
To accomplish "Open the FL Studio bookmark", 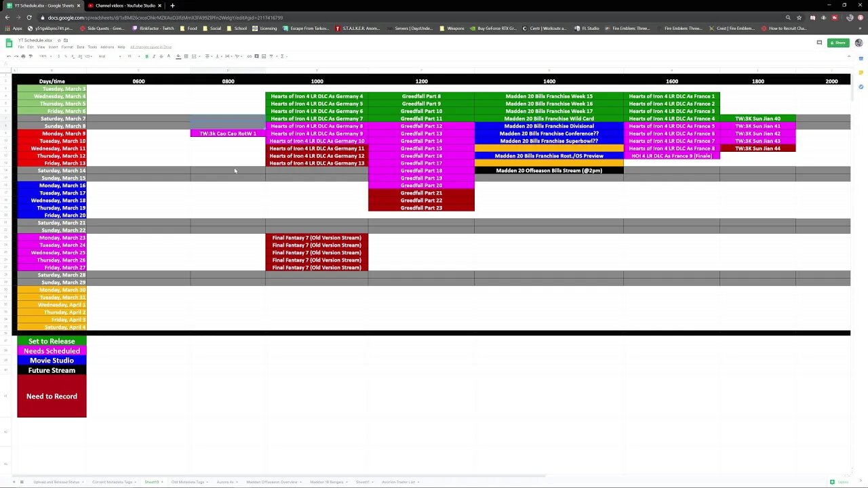I will coord(587,28).
